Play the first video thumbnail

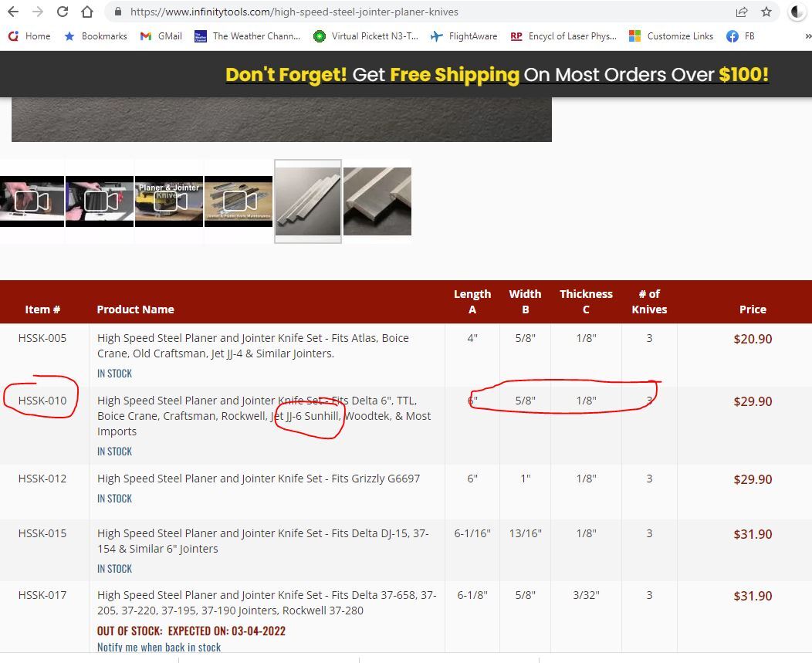(x=32, y=201)
